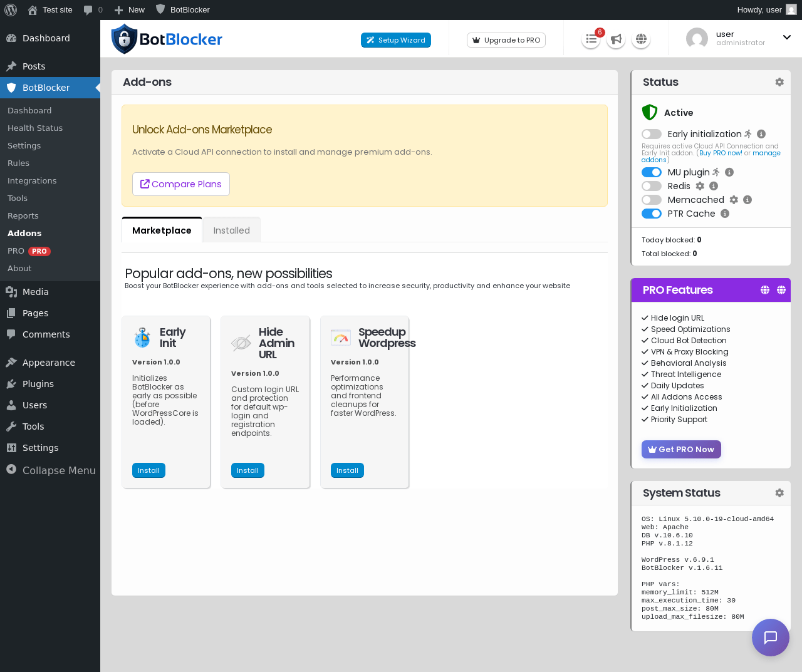This screenshot has width=802, height=672.
Task: Launch the Setup Wizard
Action: pos(396,40)
